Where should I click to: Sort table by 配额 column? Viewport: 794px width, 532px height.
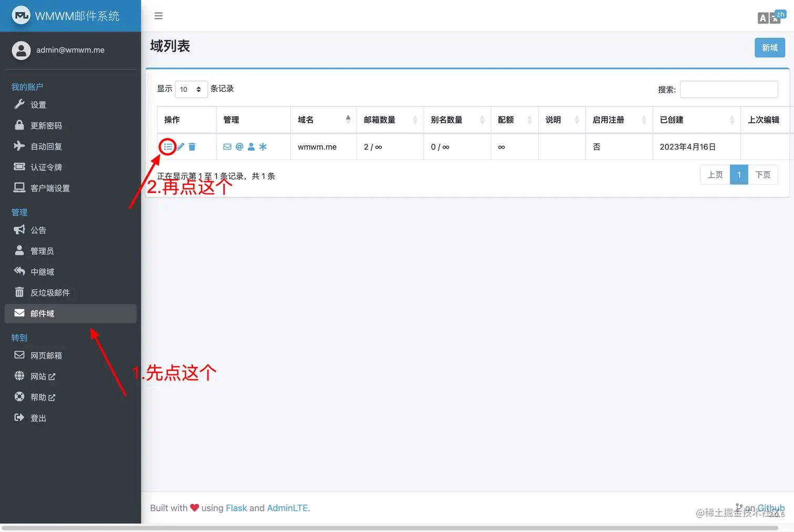pos(515,120)
